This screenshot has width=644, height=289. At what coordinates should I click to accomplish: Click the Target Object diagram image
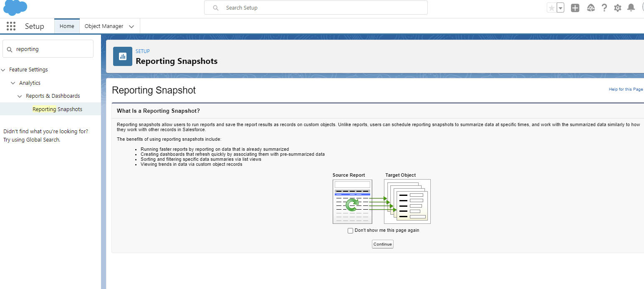coord(407,201)
